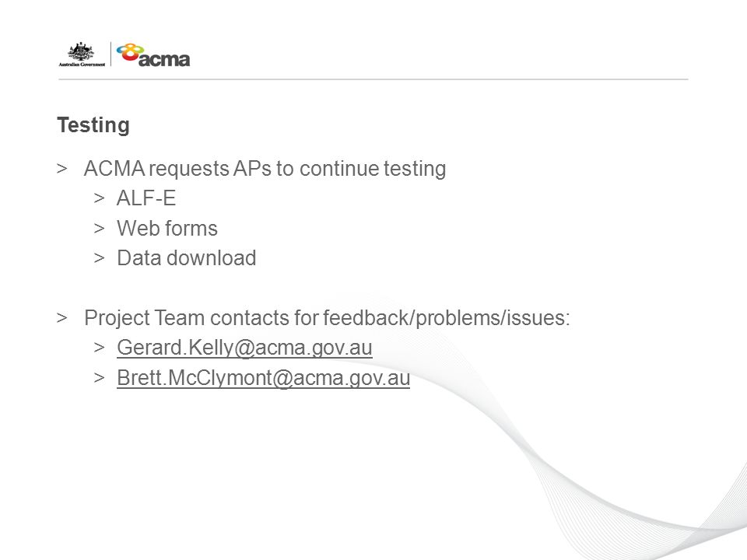Click the ACMA colorful logo
747x560 pixels.
click(153, 54)
